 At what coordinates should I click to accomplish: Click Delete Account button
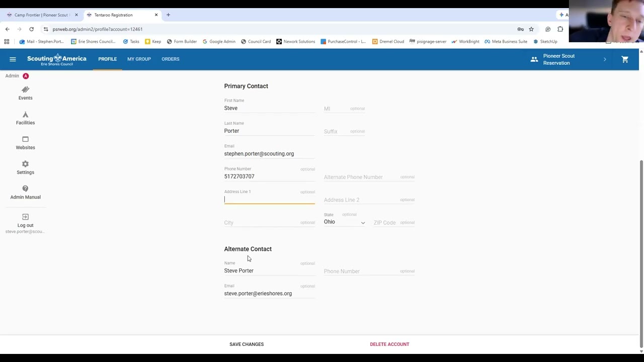389,344
